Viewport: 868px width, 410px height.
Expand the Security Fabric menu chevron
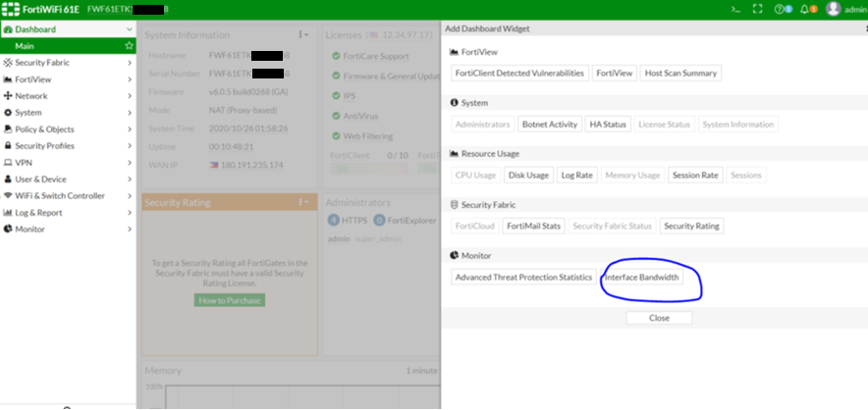pyautogui.click(x=130, y=63)
